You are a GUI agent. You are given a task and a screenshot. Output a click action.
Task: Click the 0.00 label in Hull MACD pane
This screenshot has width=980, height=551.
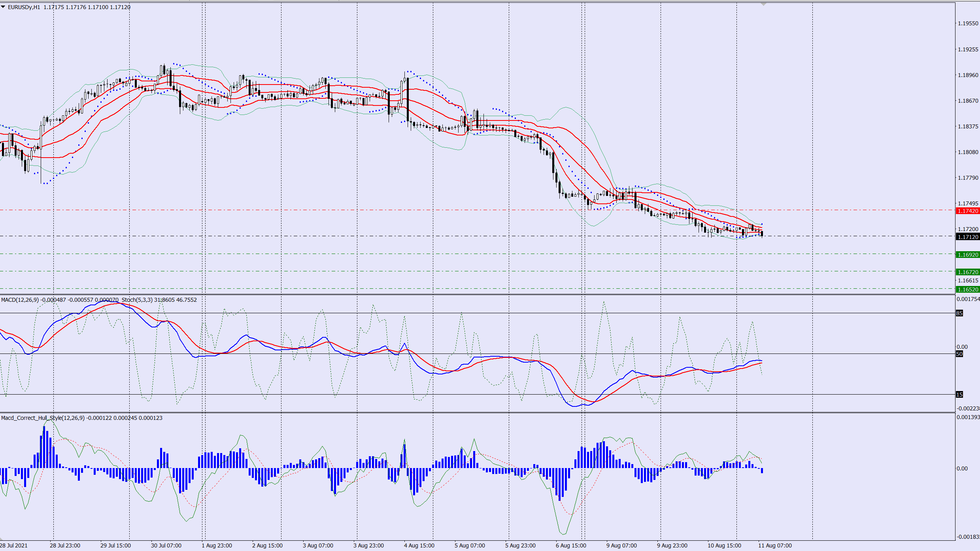pos(962,468)
